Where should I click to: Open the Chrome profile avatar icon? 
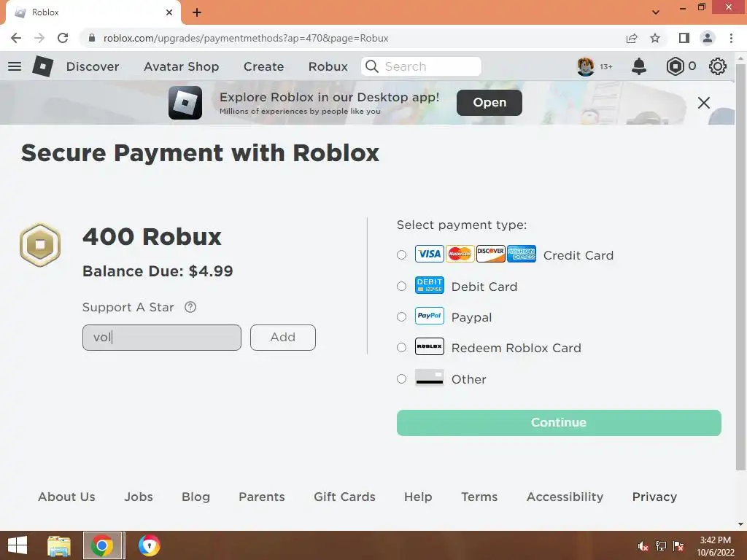(x=708, y=38)
